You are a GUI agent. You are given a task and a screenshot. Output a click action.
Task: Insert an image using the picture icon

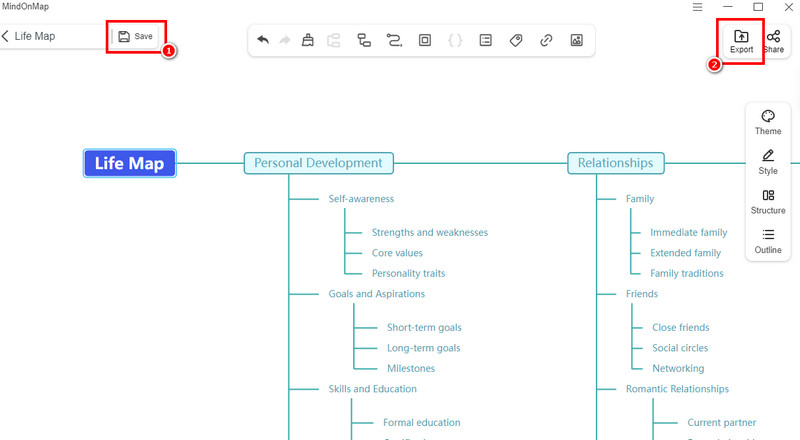click(576, 41)
